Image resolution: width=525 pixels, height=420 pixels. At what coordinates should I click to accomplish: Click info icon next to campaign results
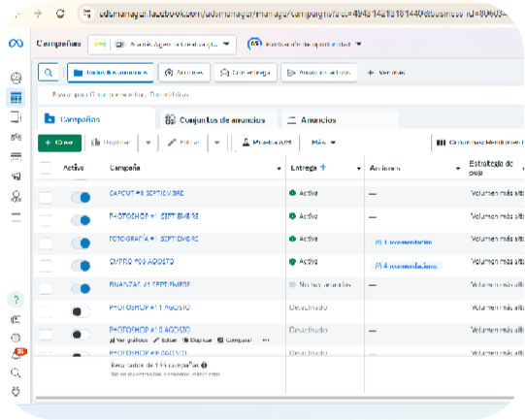204,365
